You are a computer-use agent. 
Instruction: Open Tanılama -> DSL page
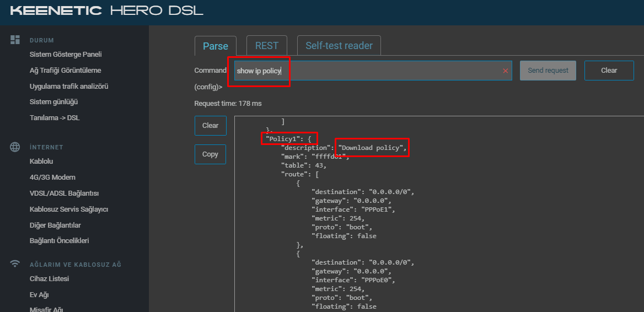pyautogui.click(x=55, y=118)
